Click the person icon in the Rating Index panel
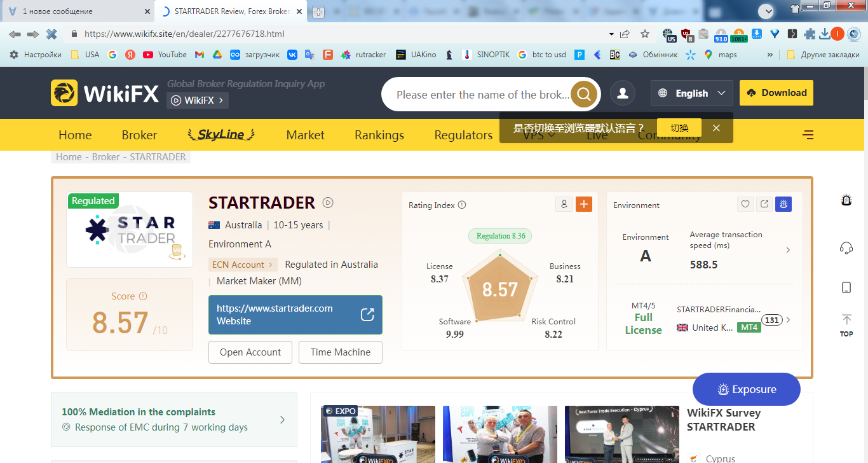This screenshot has width=868, height=463. coord(564,204)
